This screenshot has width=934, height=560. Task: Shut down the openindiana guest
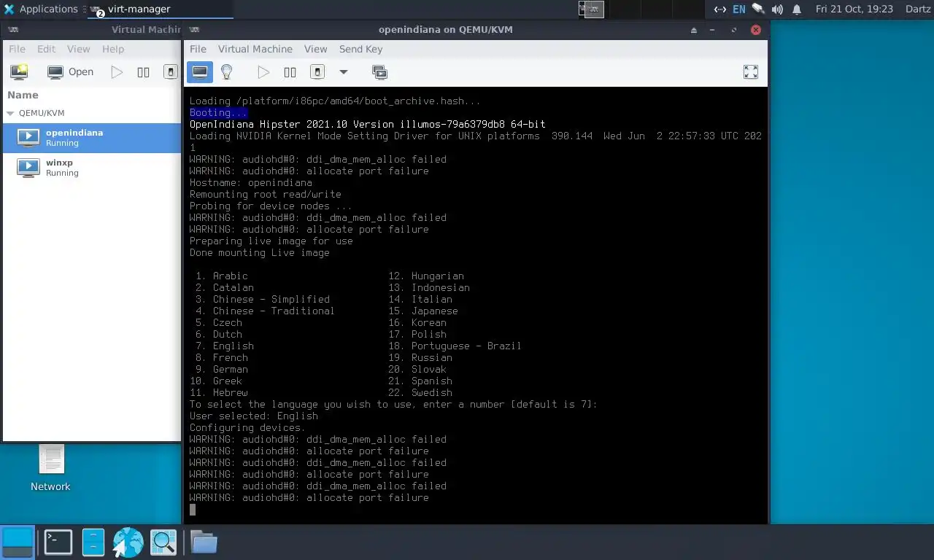[317, 71]
